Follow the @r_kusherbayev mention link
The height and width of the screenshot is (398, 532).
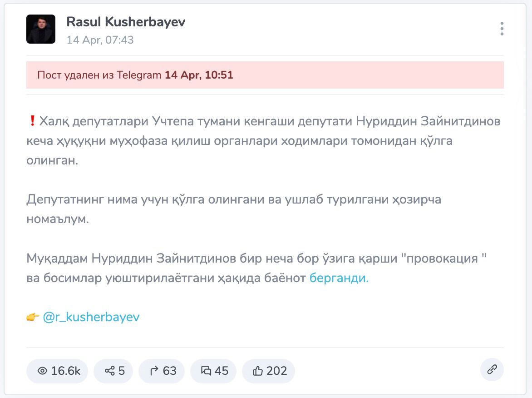click(91, 317)
